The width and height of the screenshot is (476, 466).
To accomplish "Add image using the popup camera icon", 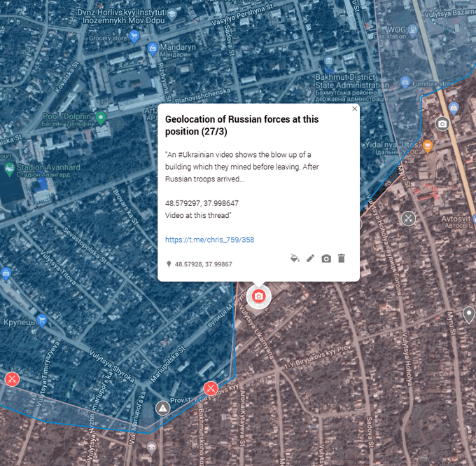I will coord(326,259).
